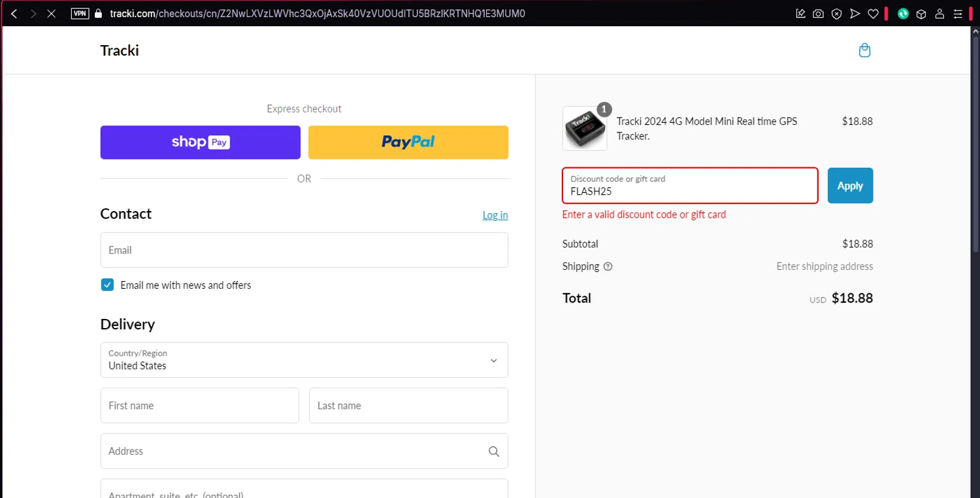Open the shopping bag cart icon
The image size is (980, 498).
pos(864,50)
